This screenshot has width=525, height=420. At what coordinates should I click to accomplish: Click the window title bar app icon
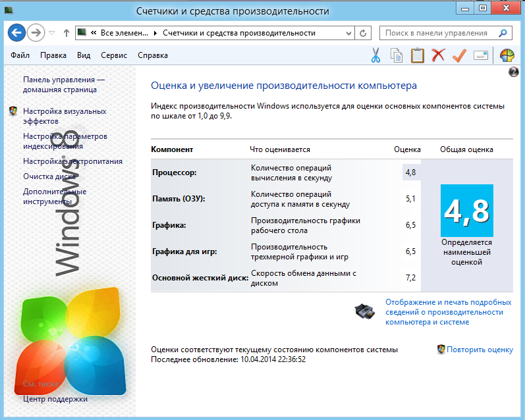coord(9,11)
